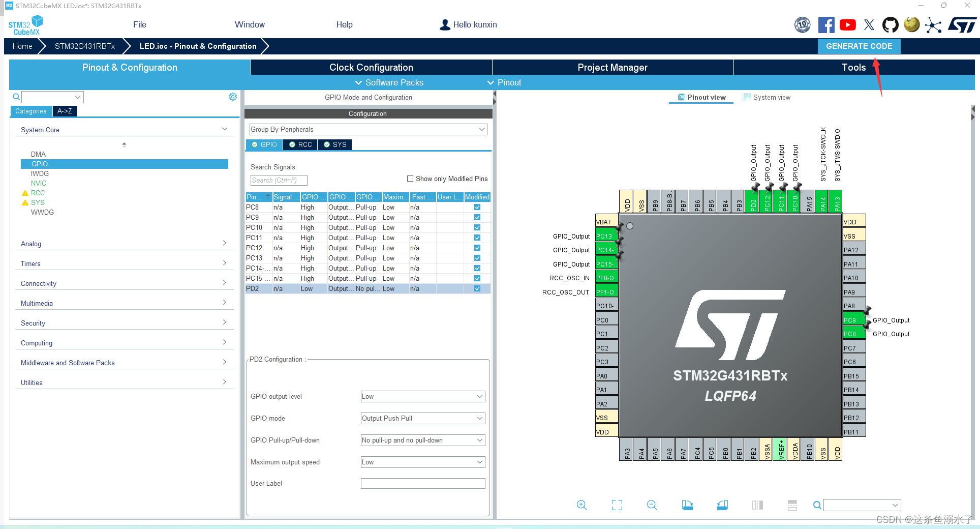Open the Facebook icon link
980x529 pixels.
(826, 25)
